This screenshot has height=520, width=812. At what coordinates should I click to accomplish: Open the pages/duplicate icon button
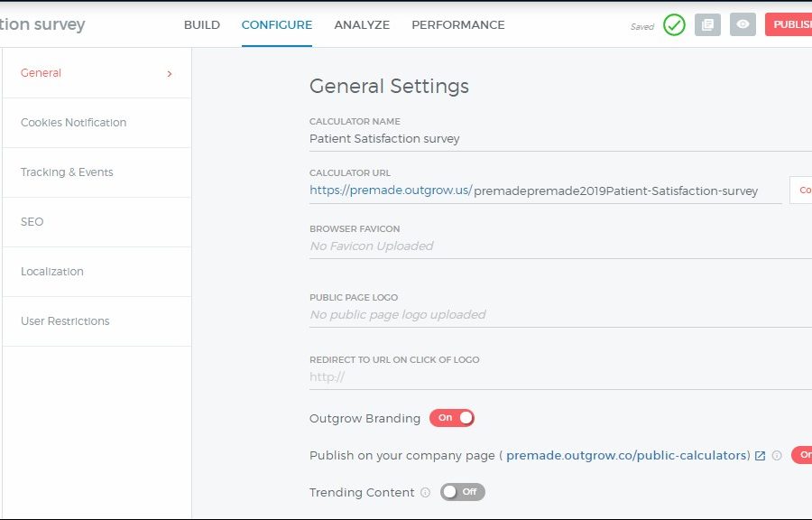[707, 25]
